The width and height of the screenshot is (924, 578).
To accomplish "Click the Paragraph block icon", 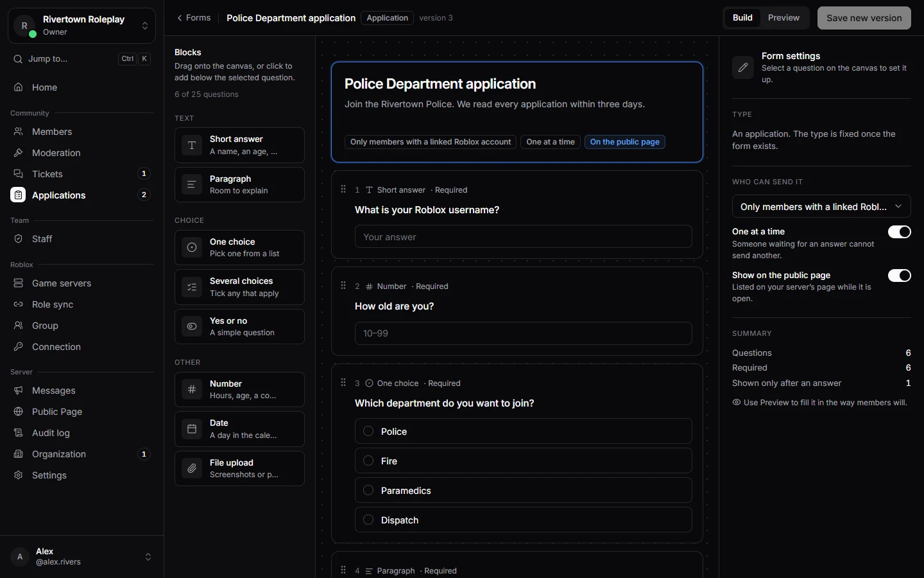I will point(192,185).
